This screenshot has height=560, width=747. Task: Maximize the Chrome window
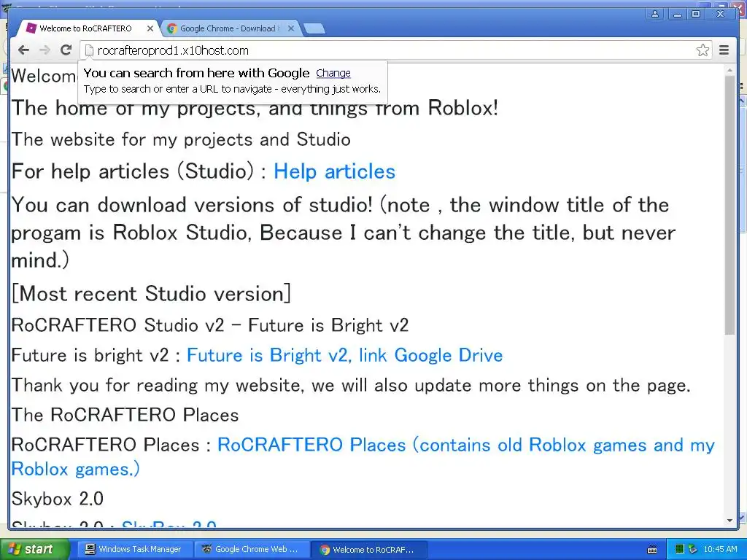click(x=696, y=14)
